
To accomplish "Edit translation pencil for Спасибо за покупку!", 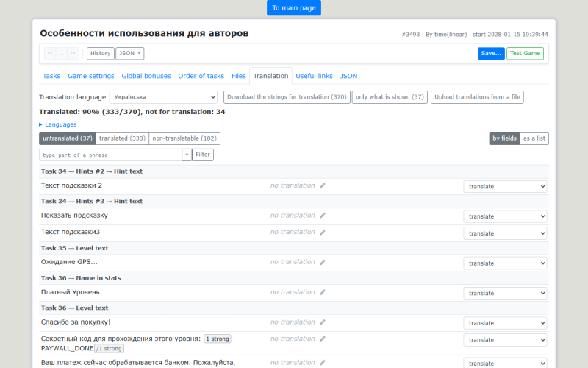I will coord(323,322).
